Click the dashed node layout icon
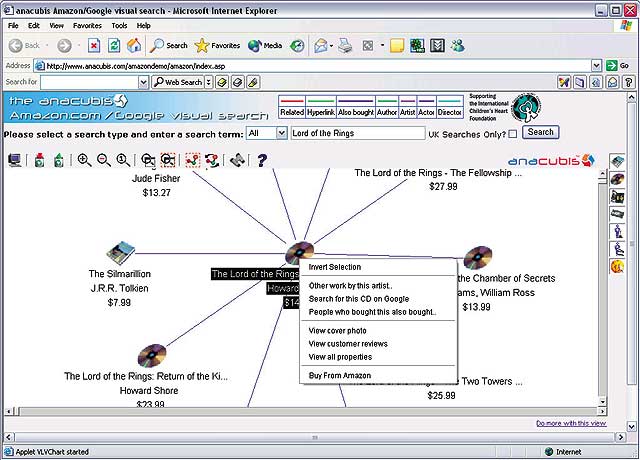Screen dimensions: 640x460 click(x=193, y=160)
